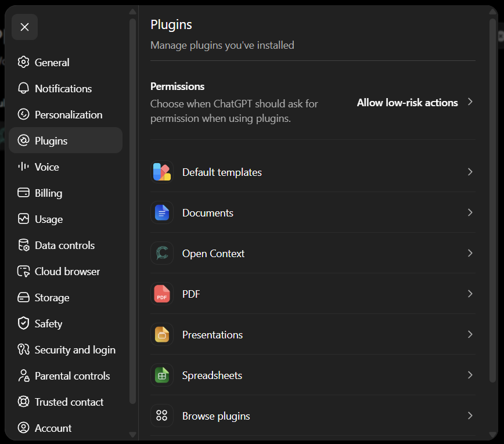Image resolution: width=504 pixels, height=444 pixels.
Task: Open the Personalization section
Action: pyautogui.click(x=66, y=114)
